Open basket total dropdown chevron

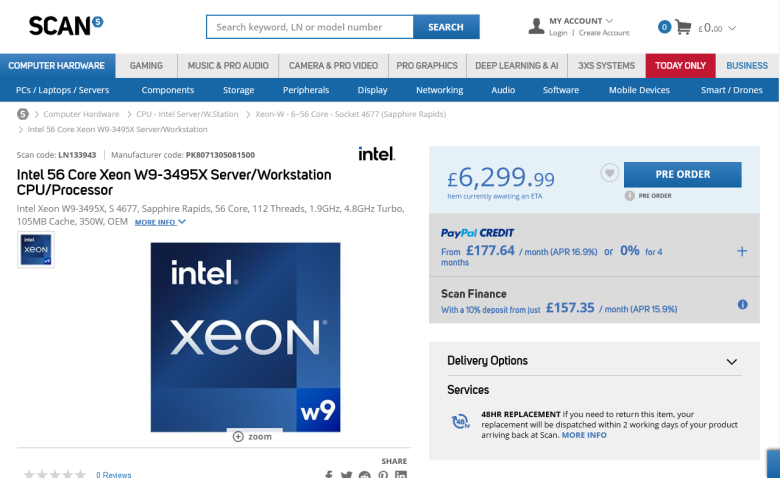[x=732, y=28]
